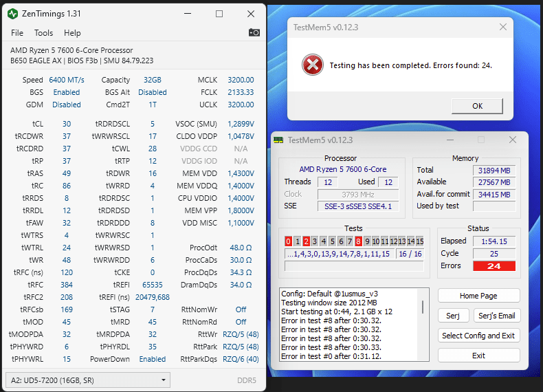Open the TestMem5 Home Page link button

point(478,296)
